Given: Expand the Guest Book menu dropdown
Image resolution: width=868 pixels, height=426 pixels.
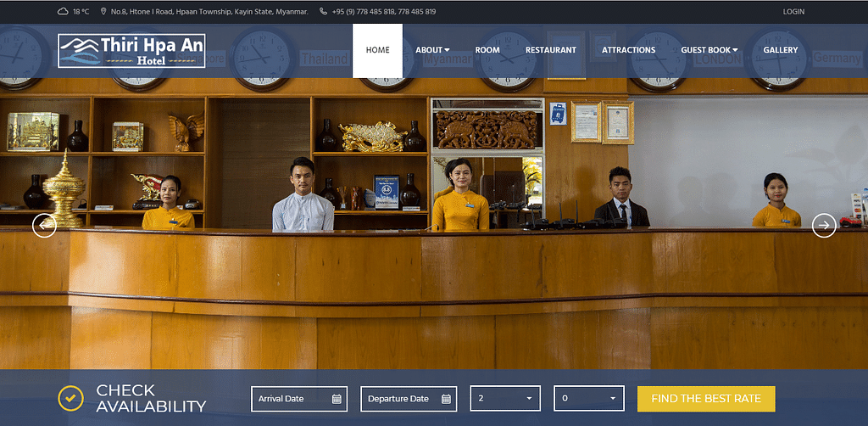Looking at the screenshot, I should (709, 50).
